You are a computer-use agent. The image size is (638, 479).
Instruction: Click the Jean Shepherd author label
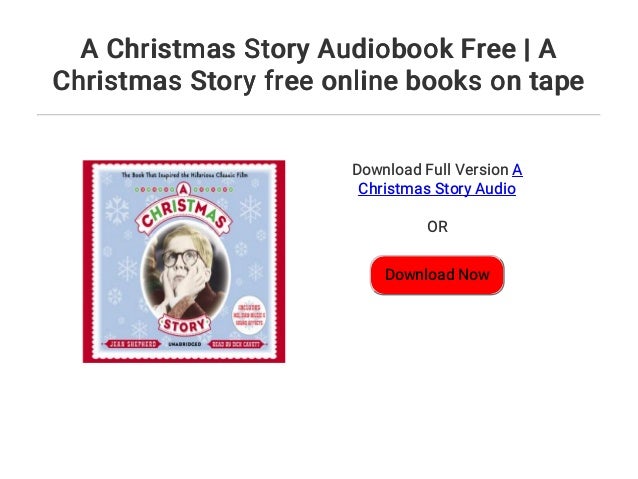133,344
